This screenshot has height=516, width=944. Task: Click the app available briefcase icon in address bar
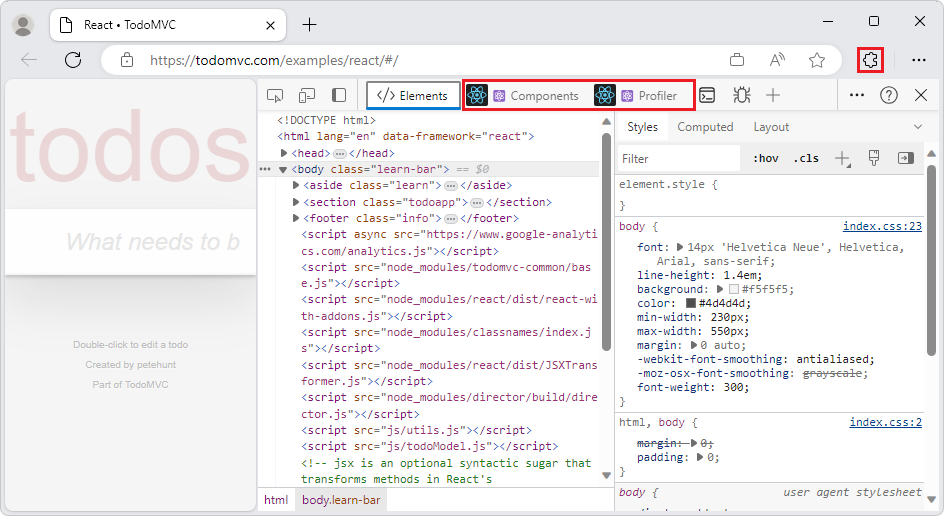737,60
